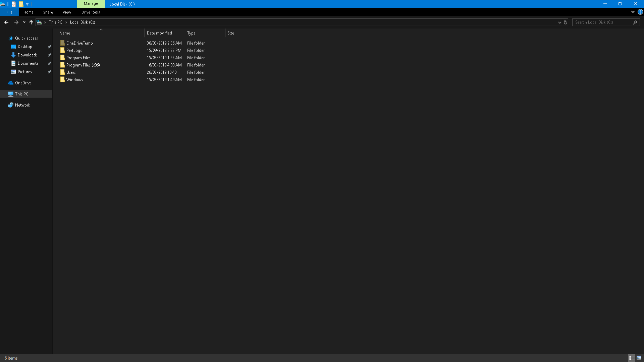Click the New Folder icon in the title bar
644x362 pixels.
(x=21, y=4)
